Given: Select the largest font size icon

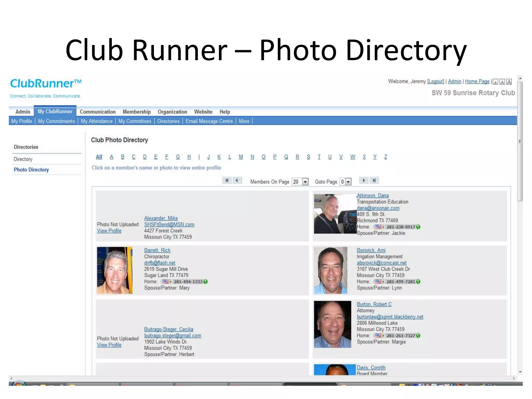Looking at the screenshot, I should pyautogui.click(x=509, y=82).
